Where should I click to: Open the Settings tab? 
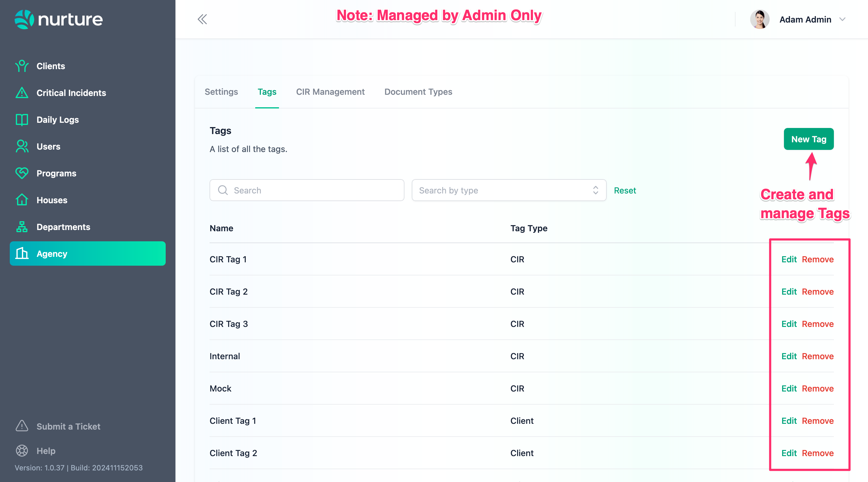click(221, 92)
